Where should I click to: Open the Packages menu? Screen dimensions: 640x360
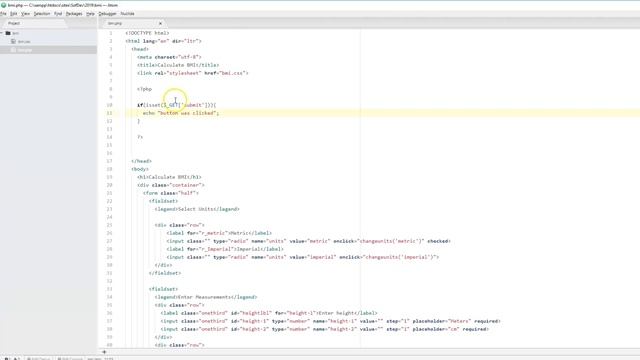point(74,13)
